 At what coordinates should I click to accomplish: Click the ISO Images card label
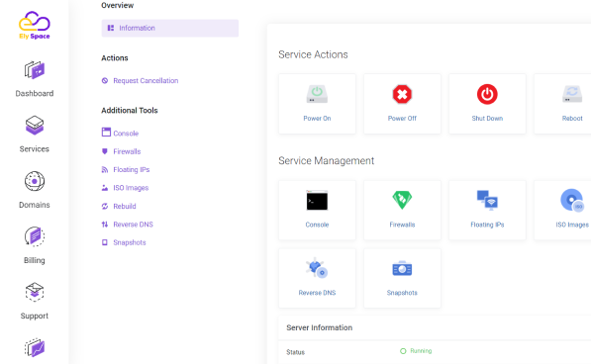572,225
